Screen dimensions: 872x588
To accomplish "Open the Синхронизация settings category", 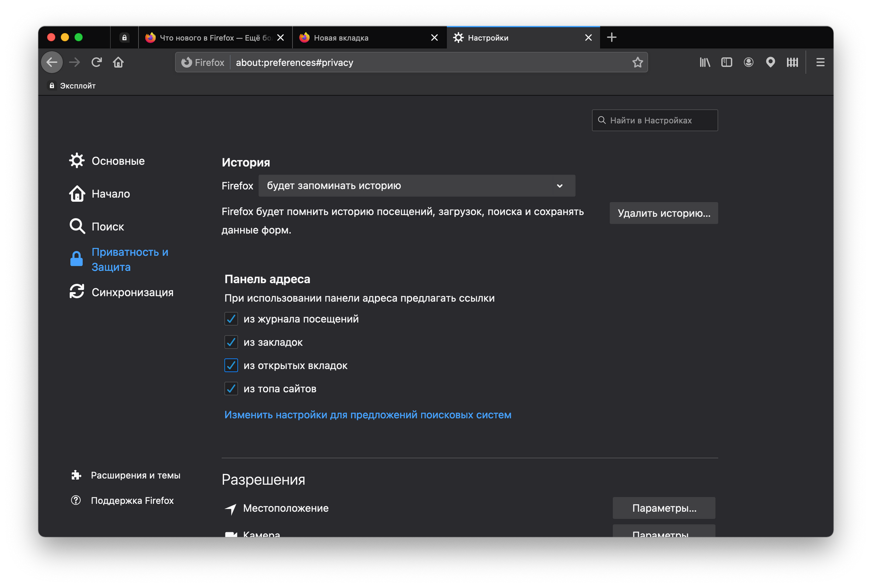I will pos(132,292).
